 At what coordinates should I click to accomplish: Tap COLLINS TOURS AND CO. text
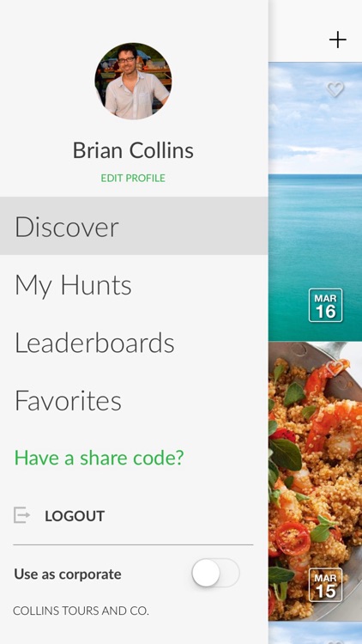coord(81,611)
